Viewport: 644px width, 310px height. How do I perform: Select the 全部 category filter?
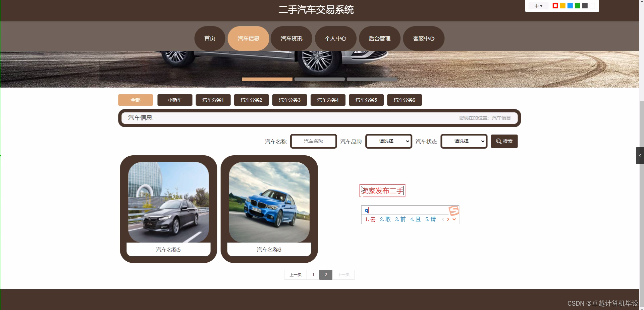[136, 100]
